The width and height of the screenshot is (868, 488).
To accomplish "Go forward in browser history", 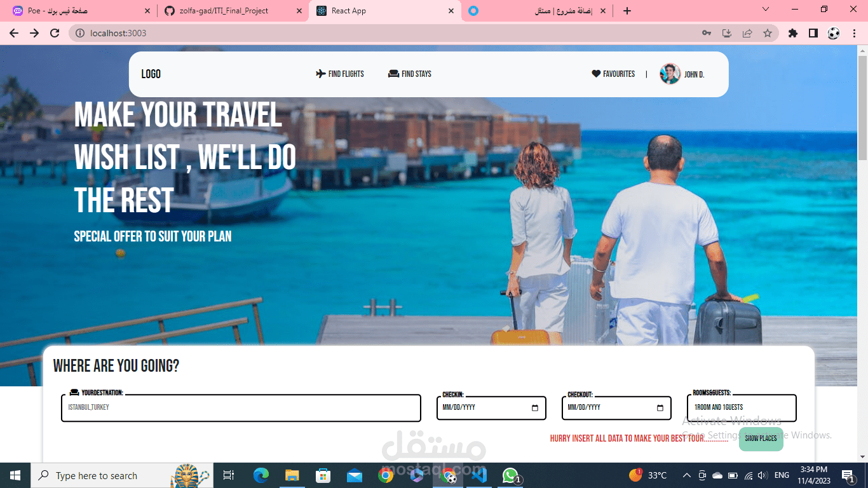I will [x=34, y=33].
